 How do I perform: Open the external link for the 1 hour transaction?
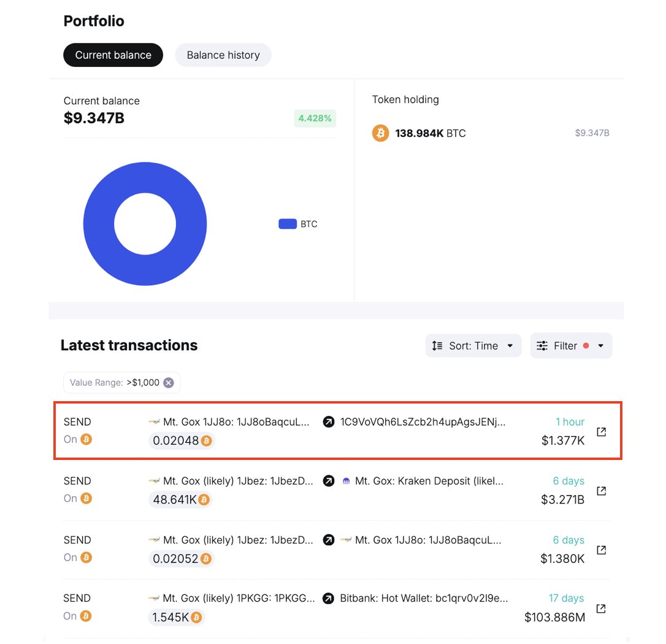click(601, 431)
